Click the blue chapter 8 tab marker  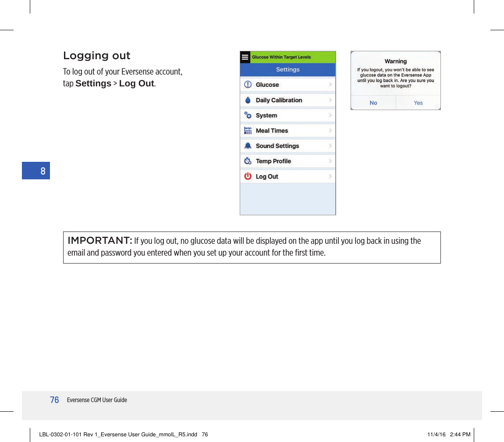(x=35, y=171)
